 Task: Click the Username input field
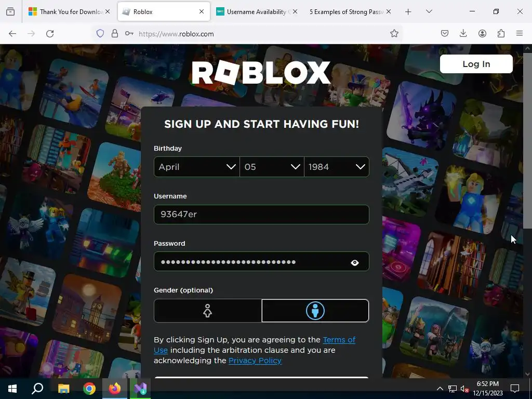coord(261,214)
